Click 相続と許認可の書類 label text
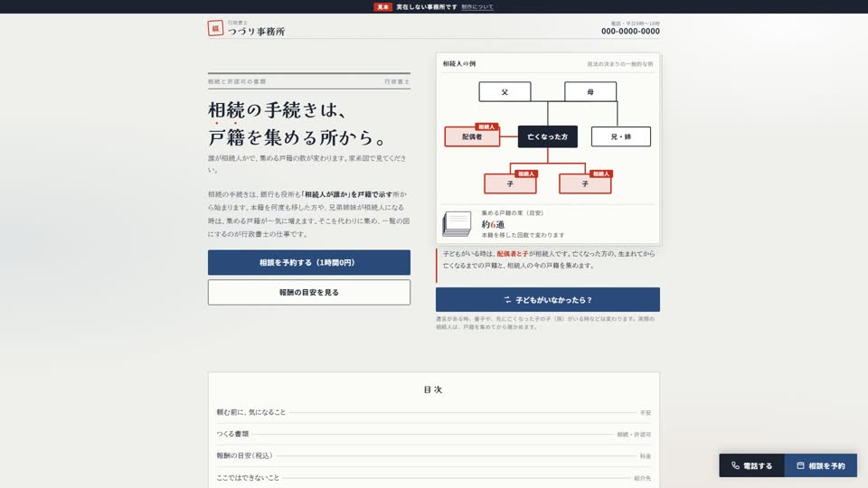The height and width of the screenshot is (488, 868). click(x=237, y=81)
